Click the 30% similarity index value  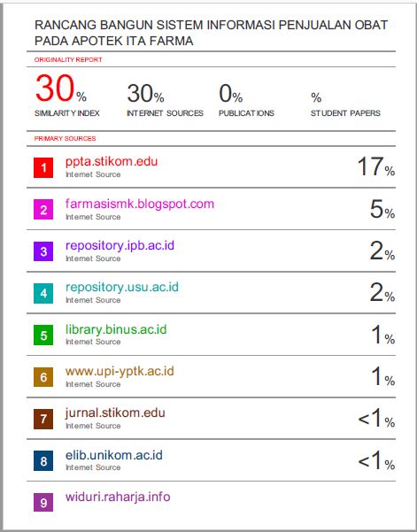(61, 89)
